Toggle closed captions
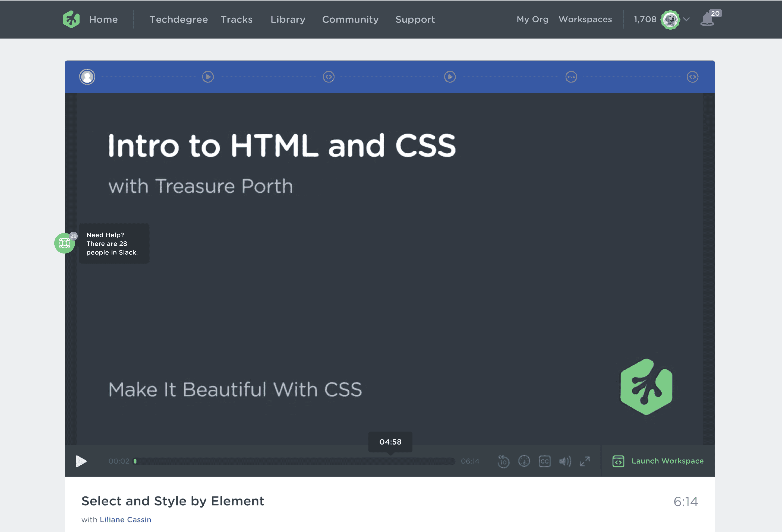Screen dimensions: 782x532 point(545,461)
